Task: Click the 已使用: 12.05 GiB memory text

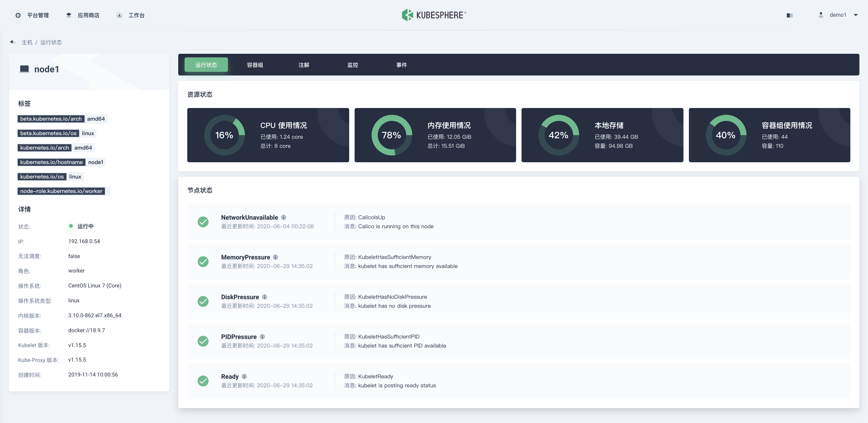Action: (449, 137)
